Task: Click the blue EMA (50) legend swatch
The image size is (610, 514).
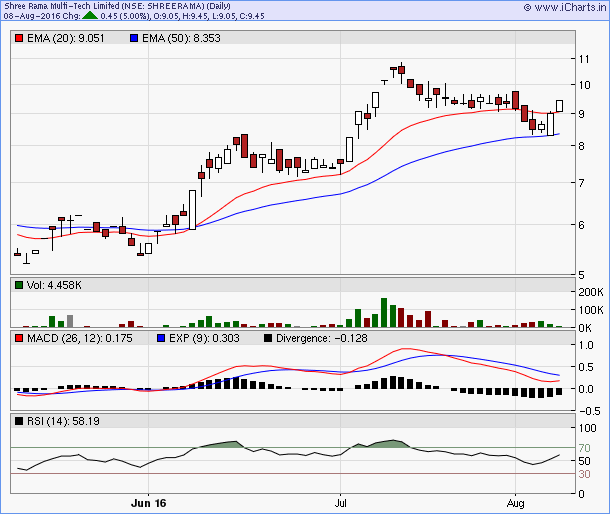Action: 134,38
